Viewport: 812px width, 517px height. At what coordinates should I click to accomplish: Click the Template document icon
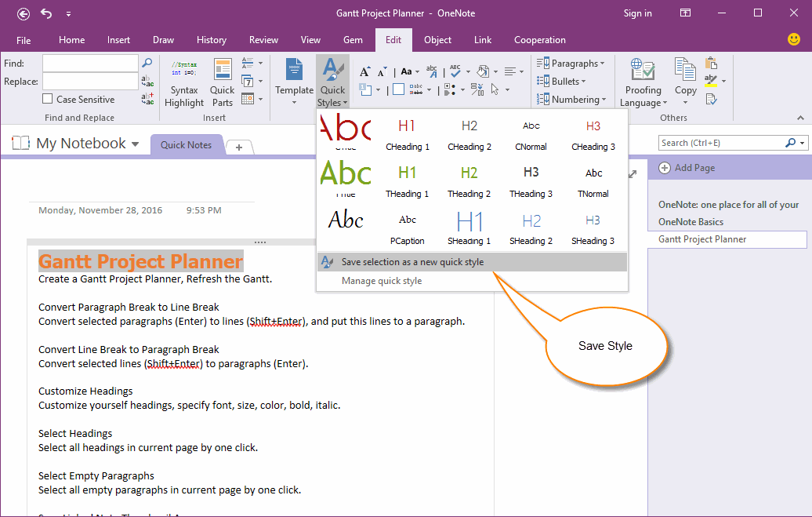click(x=294, y=69)
